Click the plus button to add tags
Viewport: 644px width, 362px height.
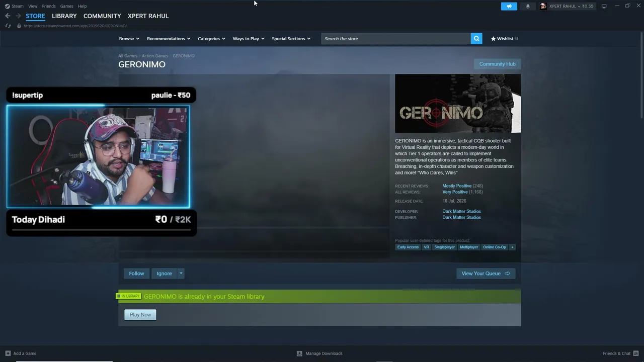click(x=512, y=247)
